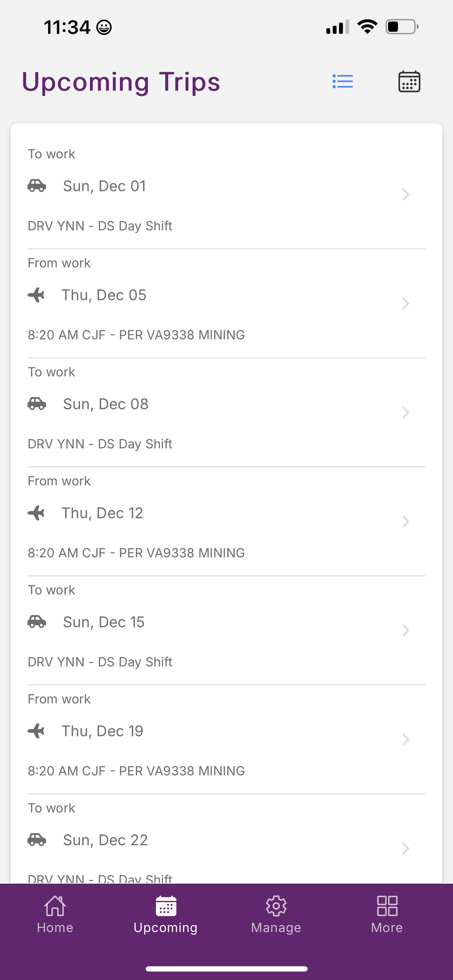Tap the car icon for Dec 01
This screenshot has height=980, width=453.
37,186
